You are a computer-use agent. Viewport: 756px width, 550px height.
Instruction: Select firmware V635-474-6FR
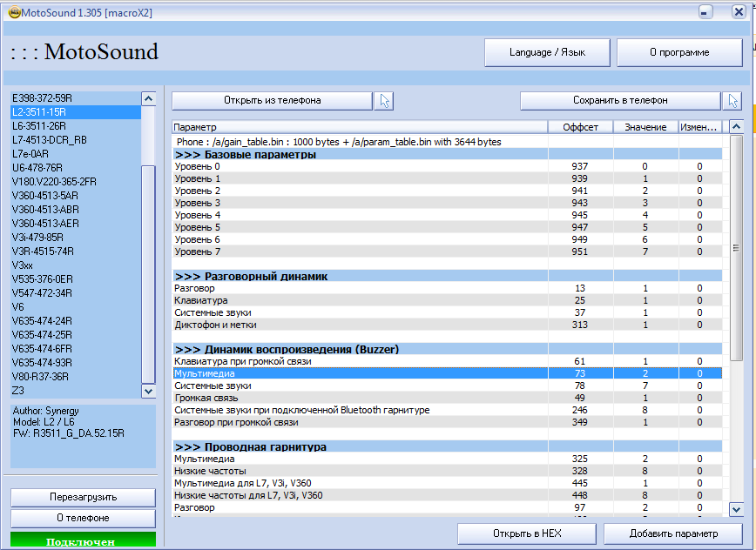pyautogui.click(x=76, y=349)
